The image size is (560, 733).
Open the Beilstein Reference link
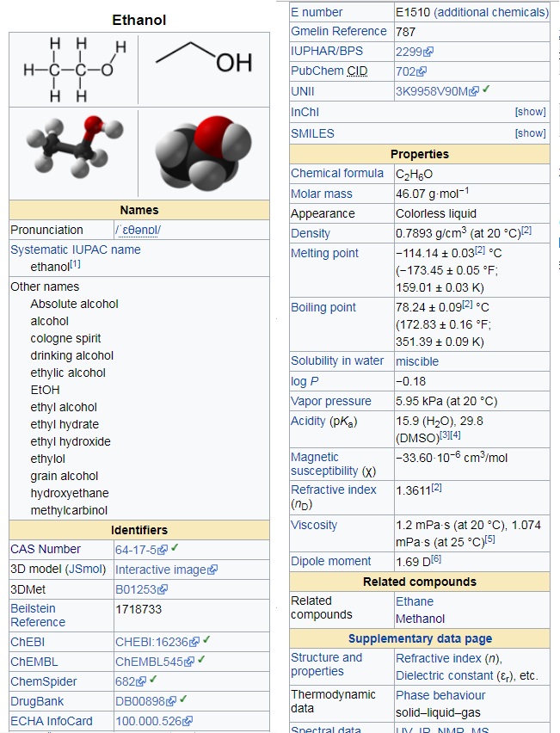click(37, 615)
